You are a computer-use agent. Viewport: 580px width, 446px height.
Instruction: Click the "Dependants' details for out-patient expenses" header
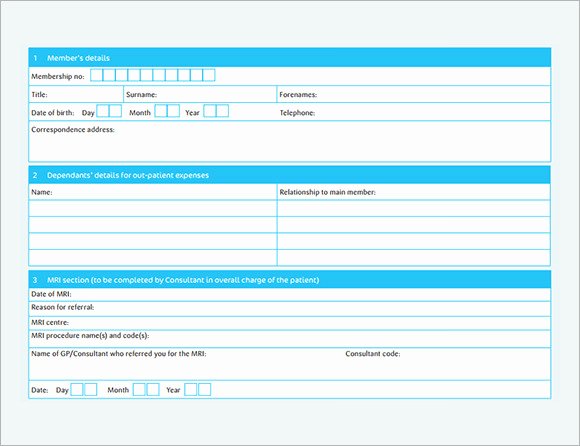[x=290, y=175]
